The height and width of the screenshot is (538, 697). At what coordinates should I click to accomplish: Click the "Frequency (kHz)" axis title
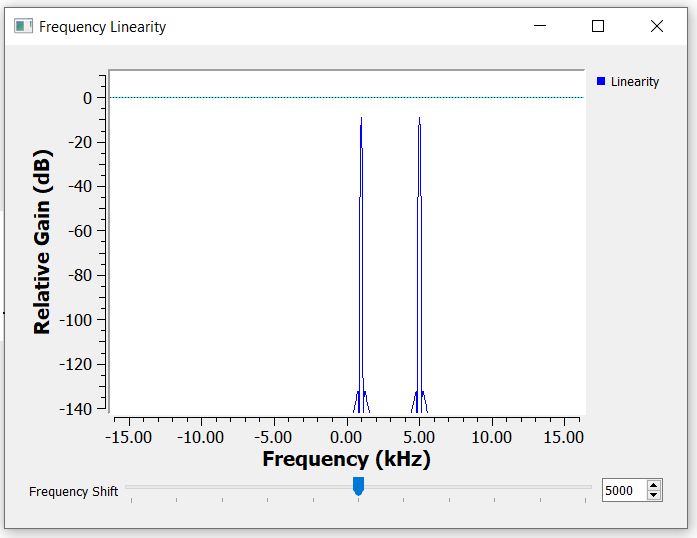(x=346, y=459)
